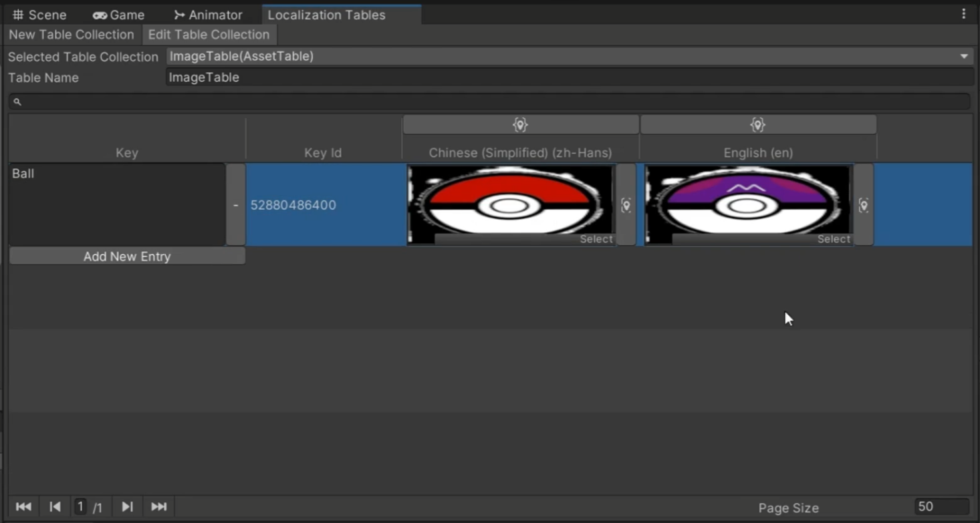Click the Key column header
Viewport: 980px width, 523px height.
coord(127,153)
